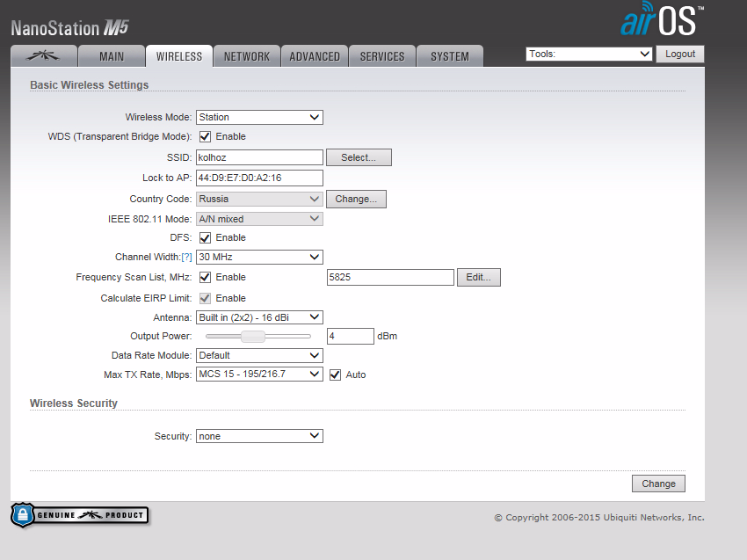Viewport: 747px width, 560px height.
Task: Click the Basic Wireless Settings heading
Action: pyautogui.click(x=89, y=84)
